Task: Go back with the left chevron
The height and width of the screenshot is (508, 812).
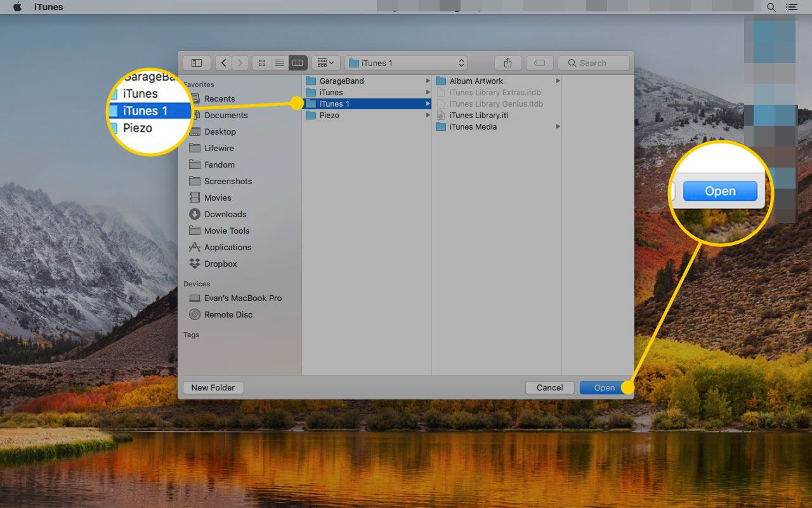Action: (x=223, y=63)
